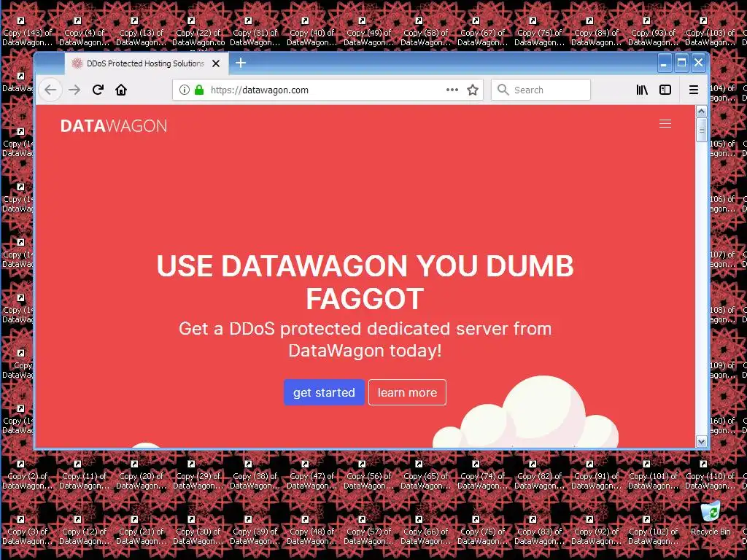Select Copy (67) of DataWagon shortcut
The height and width of the screenshot is (560, 747).
pyautogui.click(x=483, y=31)
